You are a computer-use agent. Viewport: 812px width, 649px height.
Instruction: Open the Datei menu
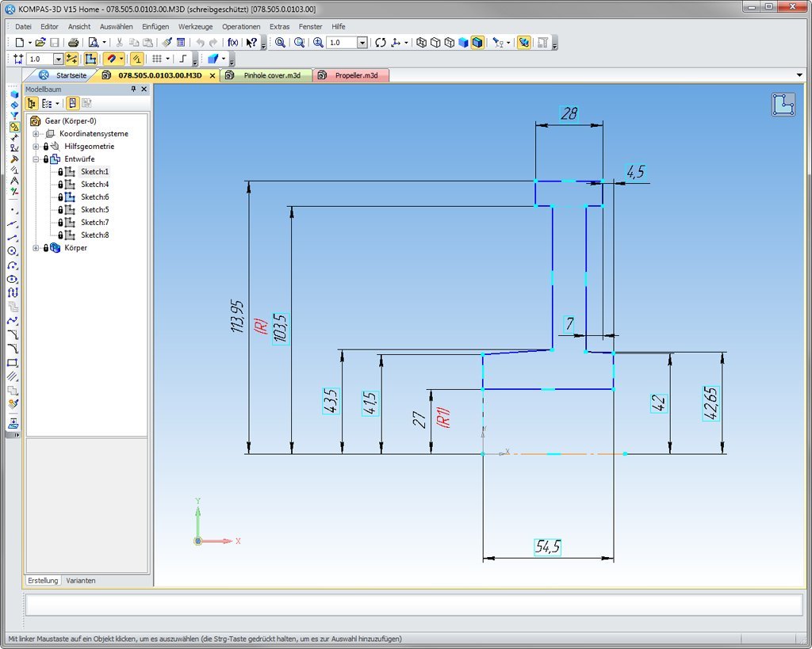coord(23,26)
